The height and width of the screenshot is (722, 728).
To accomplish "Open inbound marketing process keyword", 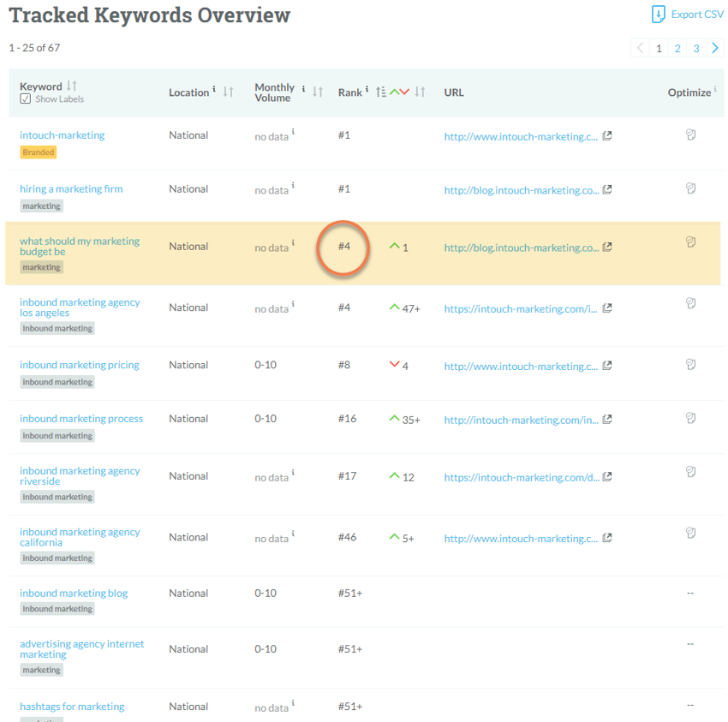I will click(81, 419).
